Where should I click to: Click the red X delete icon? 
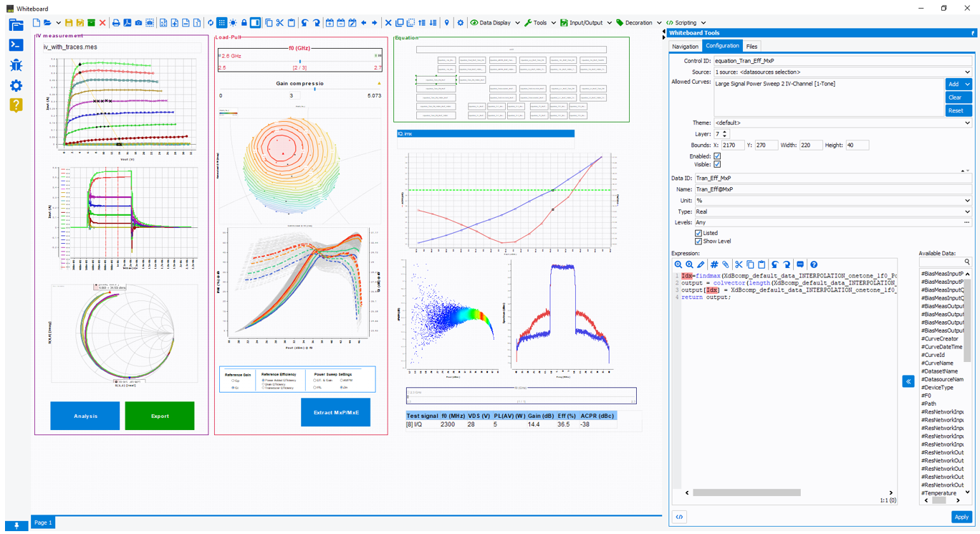[x=102, y=23]
